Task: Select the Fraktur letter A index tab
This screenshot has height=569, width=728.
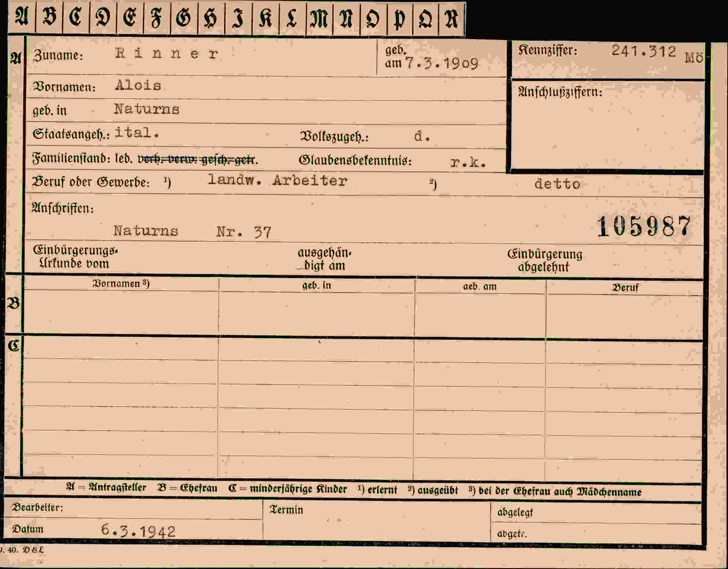Action: click(22, 18)
